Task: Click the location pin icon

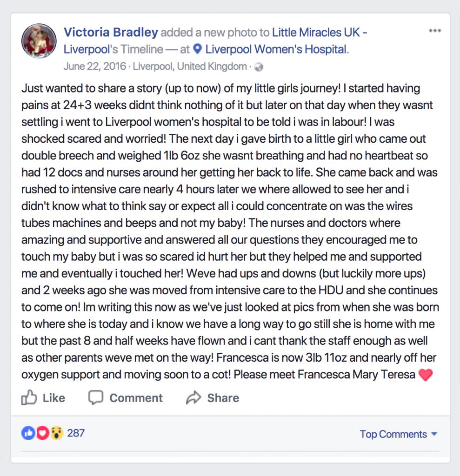Action: point(198,49)
